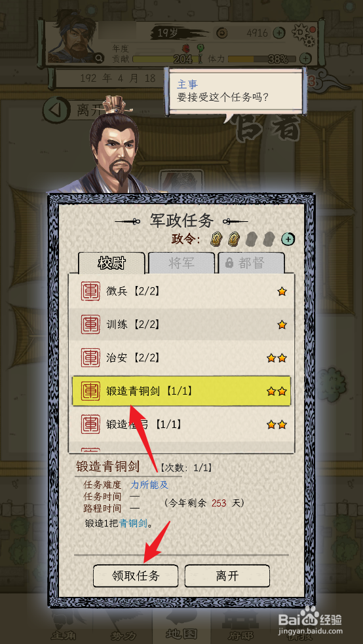Select the 锻造青铜剑【1/1】 task
363x644 pixels.
point(181,391)
